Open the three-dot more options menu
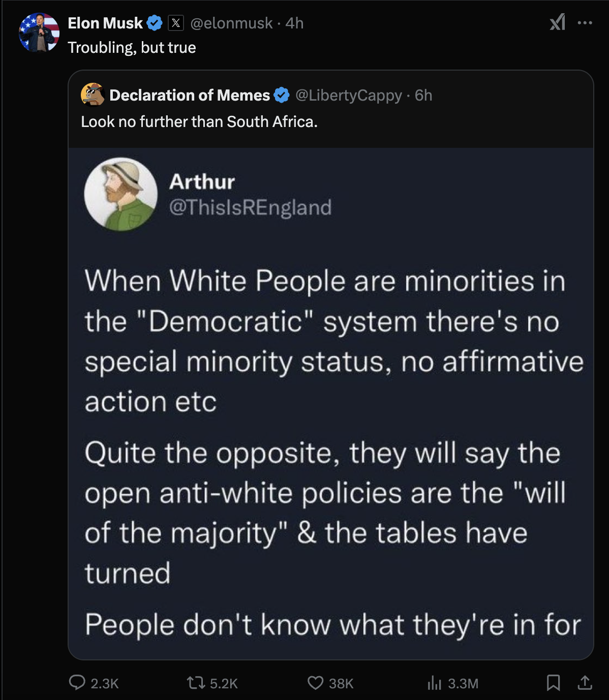609x700 pixels. (585, 23)
